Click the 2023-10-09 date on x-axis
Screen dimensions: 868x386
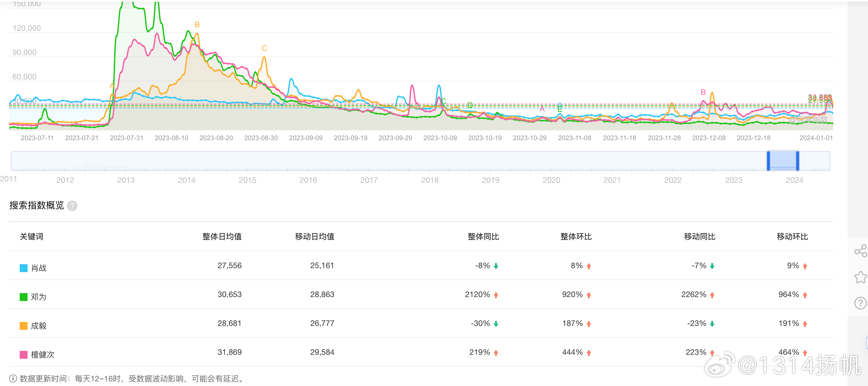(x=440, y=138)
